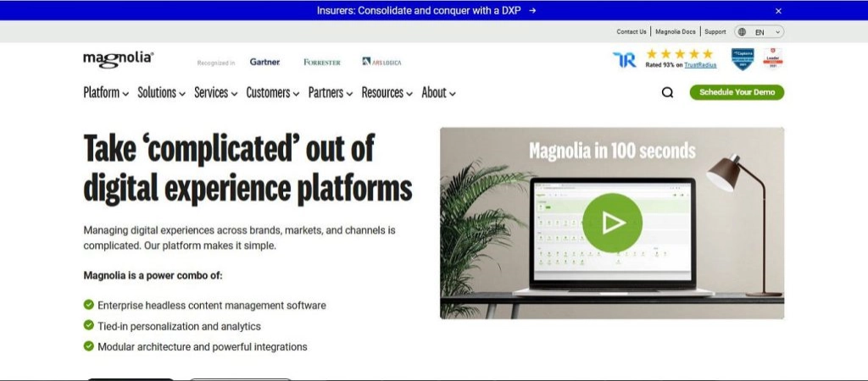Click the Gartner logo
The image size is (868, 381).
264,62
